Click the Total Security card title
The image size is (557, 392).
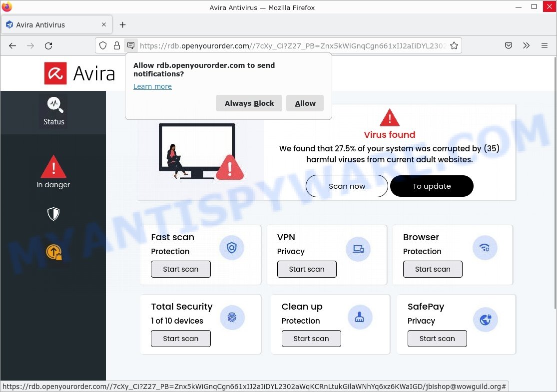182,307
